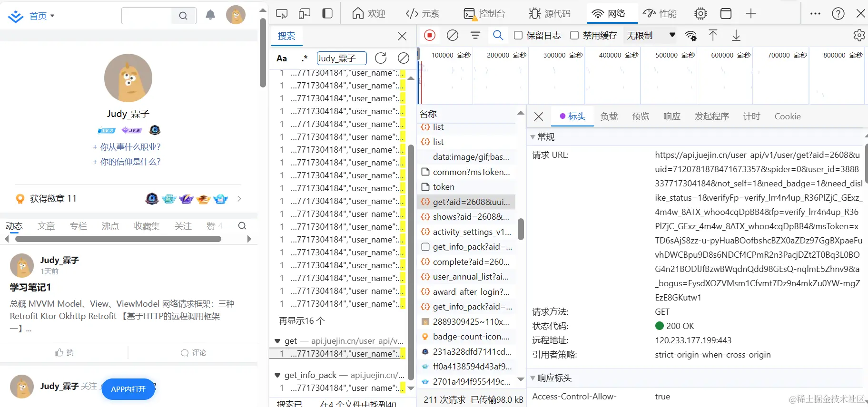Enable the 禁用缓存 checkbox
This screenshot has height=407, width=868.
(x=574, y=35)
